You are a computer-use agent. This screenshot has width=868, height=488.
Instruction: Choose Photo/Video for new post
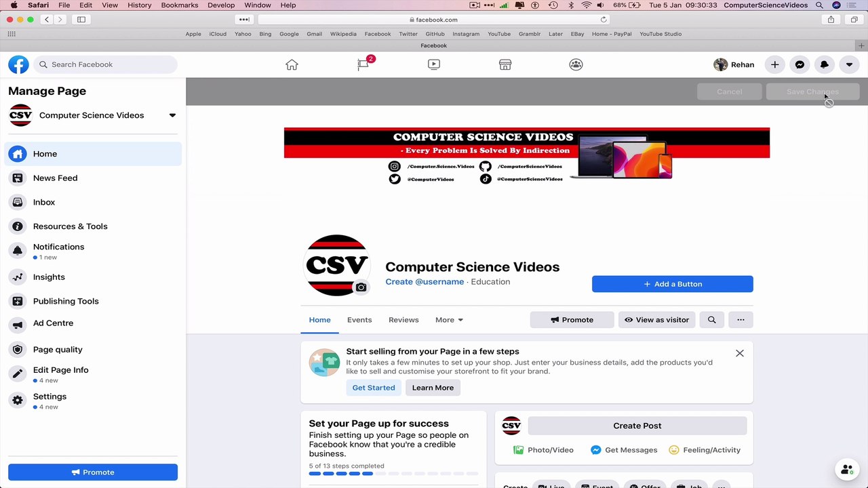tap(543, 450)
